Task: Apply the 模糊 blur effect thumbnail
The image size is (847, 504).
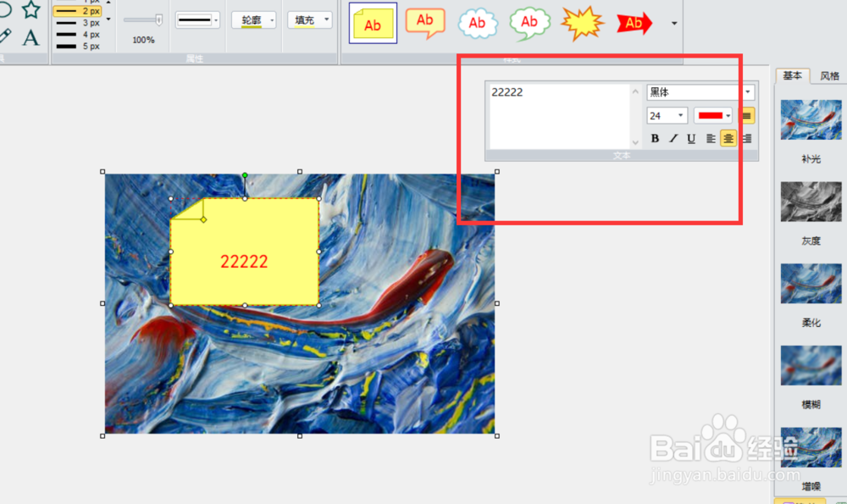Action: [x=811, y=365]
